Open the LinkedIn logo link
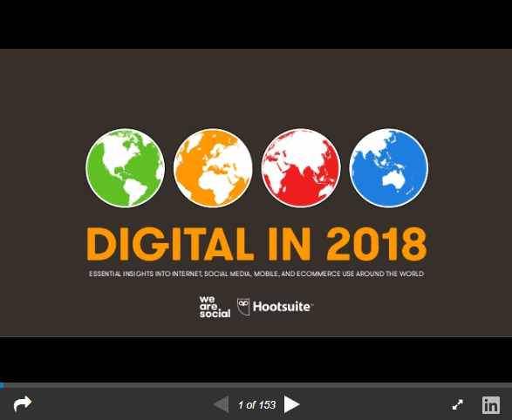Viewport: 512px width, 420px height. click(x=491, y=405)
